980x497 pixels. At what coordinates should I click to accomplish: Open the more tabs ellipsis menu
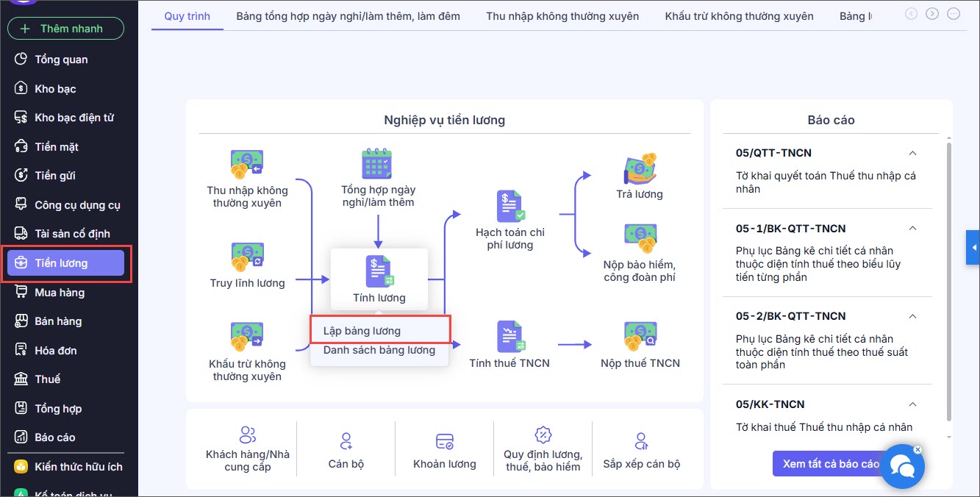click(954, 13)
